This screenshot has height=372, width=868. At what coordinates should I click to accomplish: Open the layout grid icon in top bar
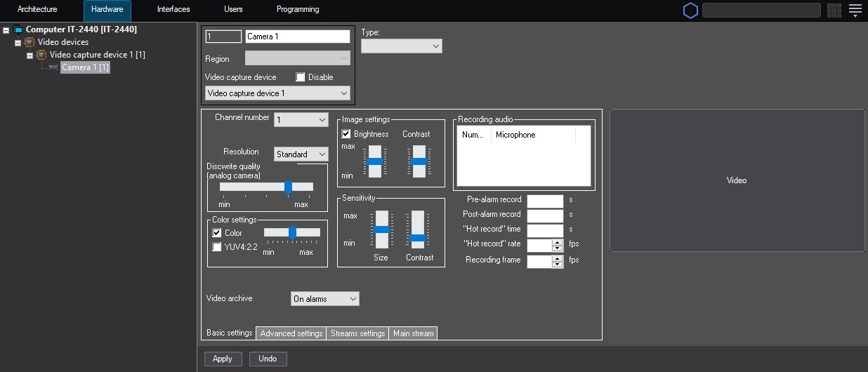834,10
